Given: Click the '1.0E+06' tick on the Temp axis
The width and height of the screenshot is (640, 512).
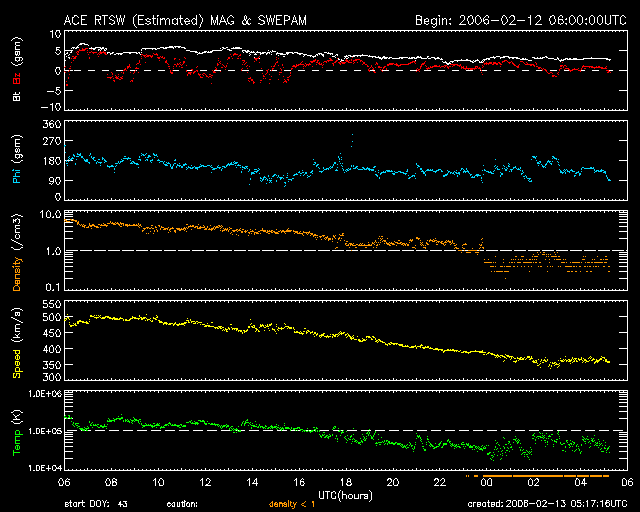Looking at the screenshot, I should tap(45, 394).
